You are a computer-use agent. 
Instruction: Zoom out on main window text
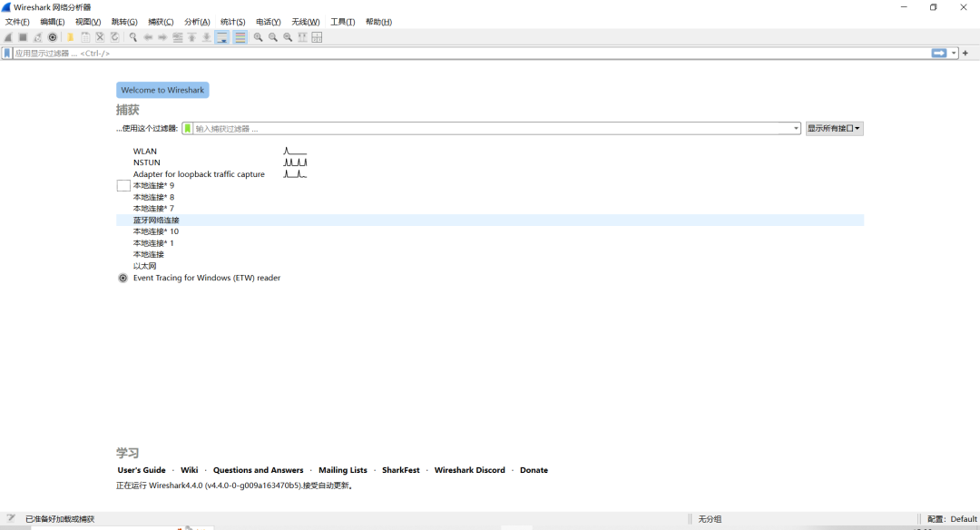click(x=273, y=37)
